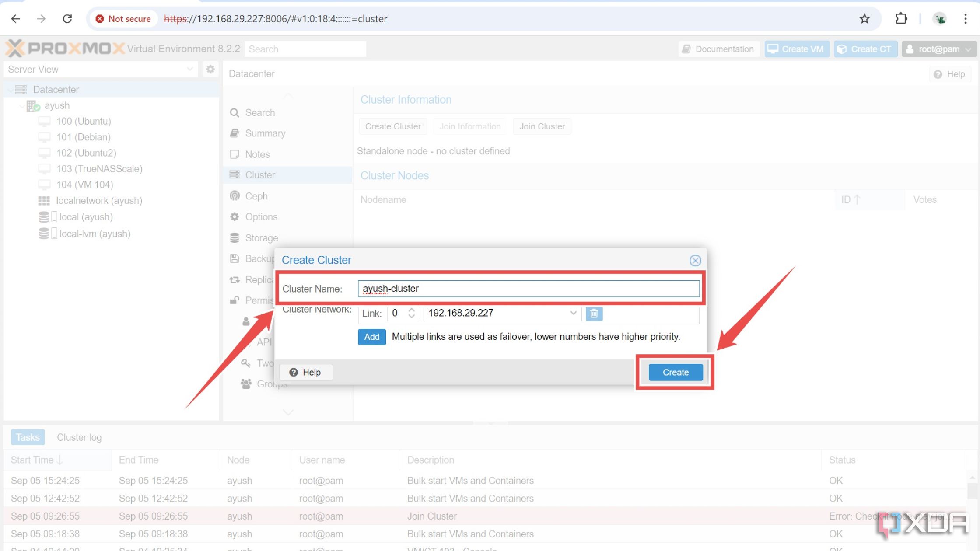The height and width of the screenshot is (551, 980).
Task: Open Help in the Create Cluster dialog
Action: tap(305, 372)
